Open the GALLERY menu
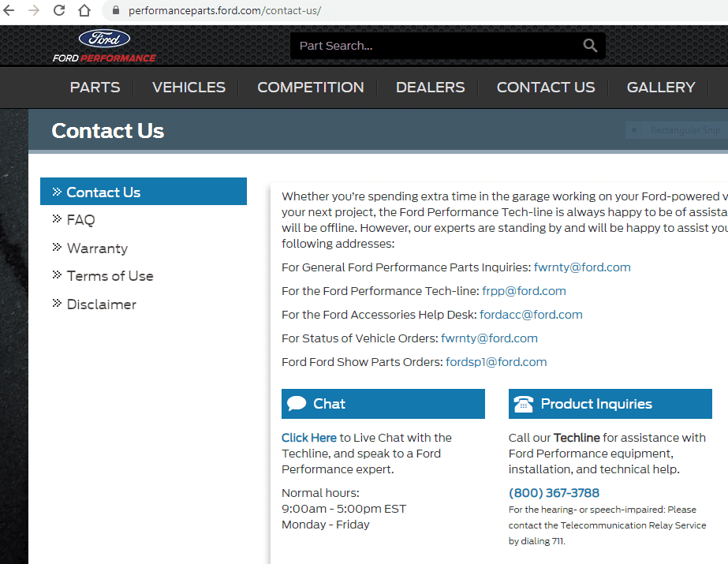The width and height of the screenshot is (728, 564). click(x=661, y=88)
